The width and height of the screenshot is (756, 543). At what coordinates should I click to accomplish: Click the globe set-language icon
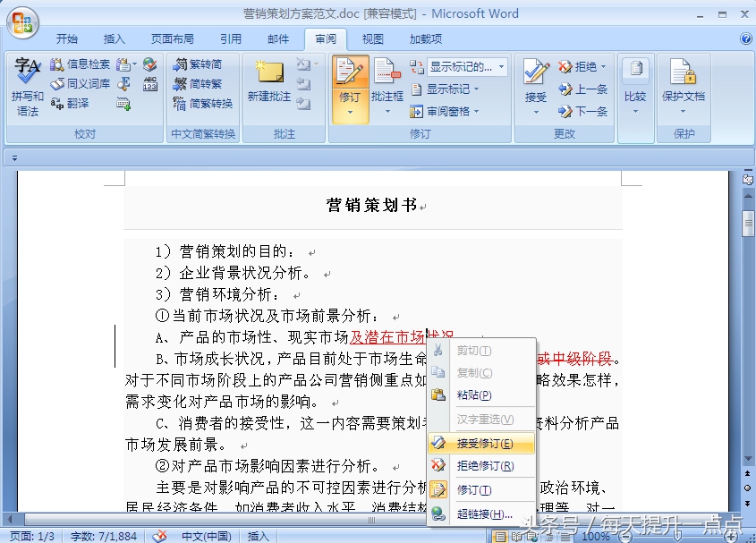[150, 64]
